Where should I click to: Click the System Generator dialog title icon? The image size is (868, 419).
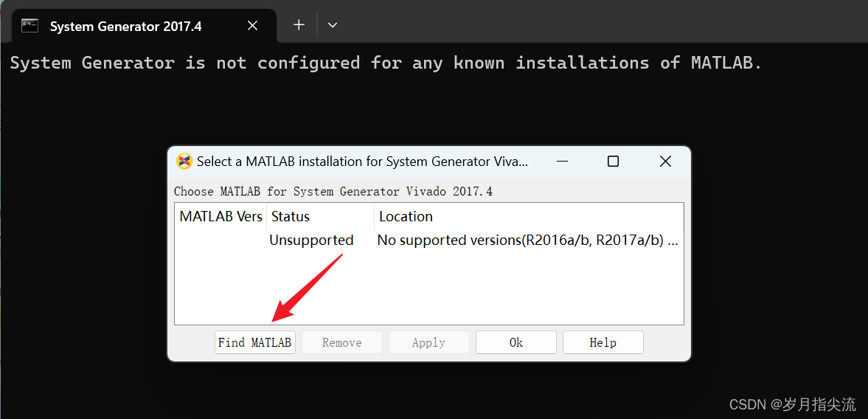(x=184, y=161)
